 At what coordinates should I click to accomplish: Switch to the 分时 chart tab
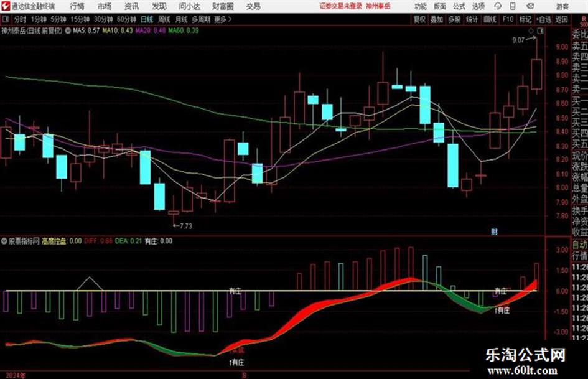tap(21, 19)
